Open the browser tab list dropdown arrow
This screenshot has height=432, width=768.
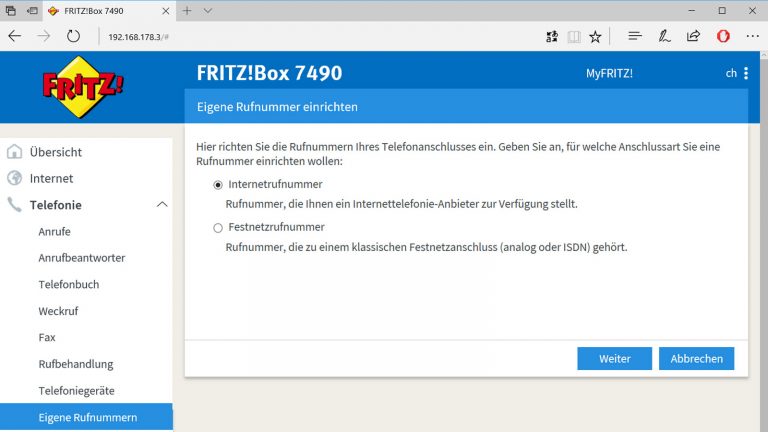pyautogui.click(x=208, y=10)
